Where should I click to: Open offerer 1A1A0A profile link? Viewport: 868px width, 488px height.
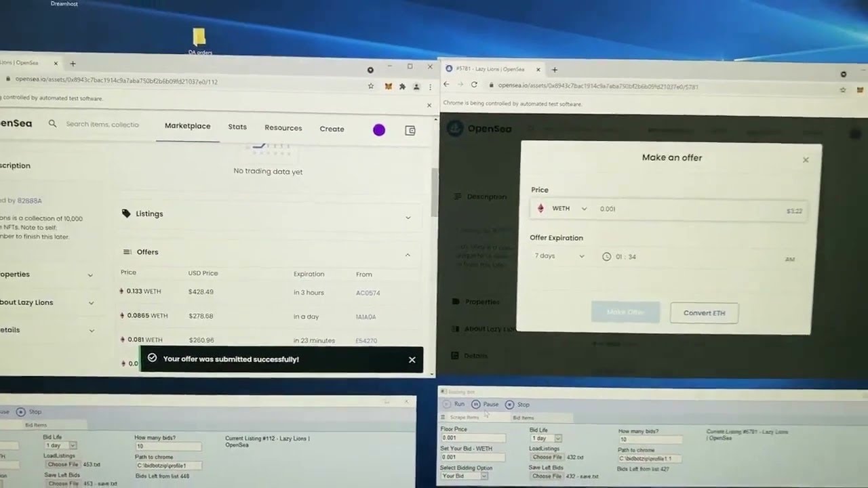click(366, 317)
